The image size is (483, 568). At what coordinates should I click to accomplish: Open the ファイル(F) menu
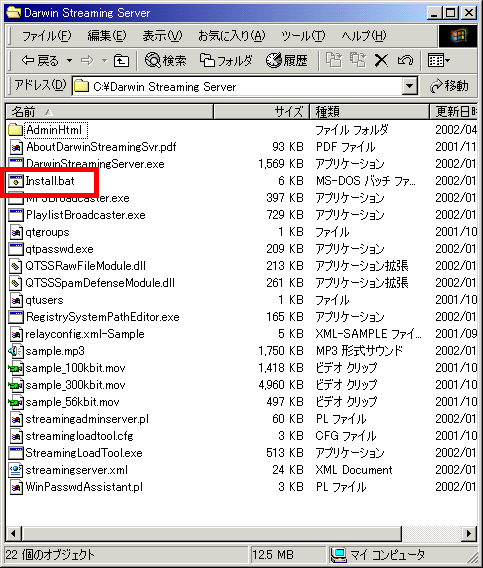(46, 36)
